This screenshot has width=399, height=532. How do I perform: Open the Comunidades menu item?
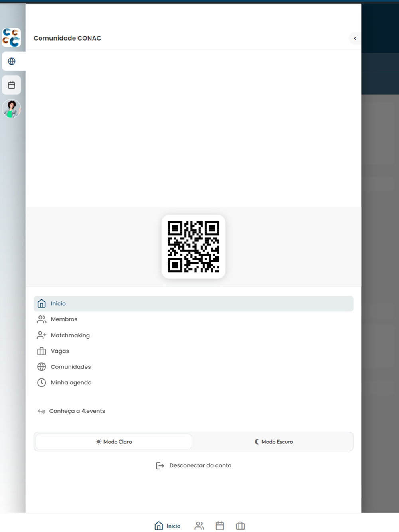click(x=193, y=366)
